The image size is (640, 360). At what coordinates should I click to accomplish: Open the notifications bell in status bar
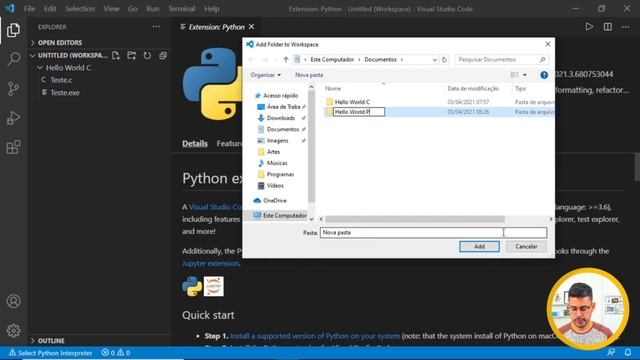pos(628,353)
